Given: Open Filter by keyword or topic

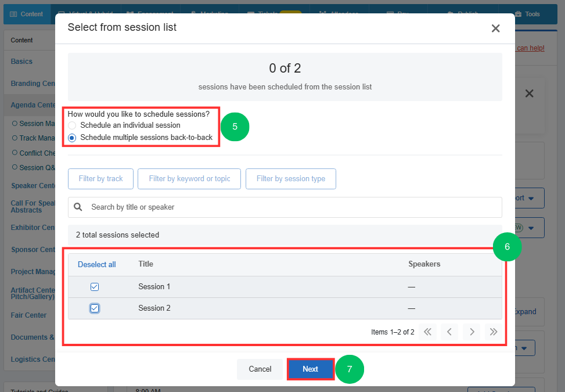Looking at the screenshot, I should coord(189,179).
